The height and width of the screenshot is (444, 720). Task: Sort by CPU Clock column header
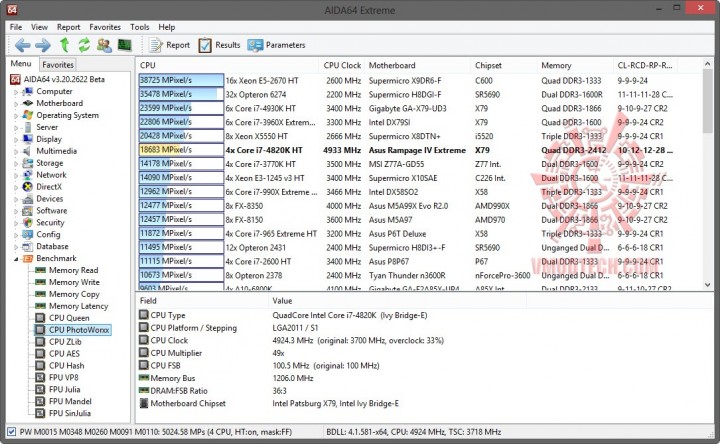tap(342, 65)
